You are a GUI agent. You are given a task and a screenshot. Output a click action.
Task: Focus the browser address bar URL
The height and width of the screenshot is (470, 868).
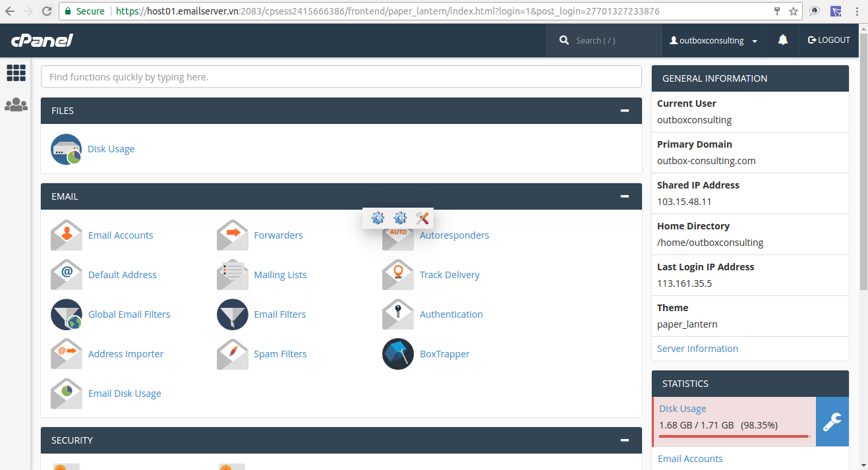(388, 11)
